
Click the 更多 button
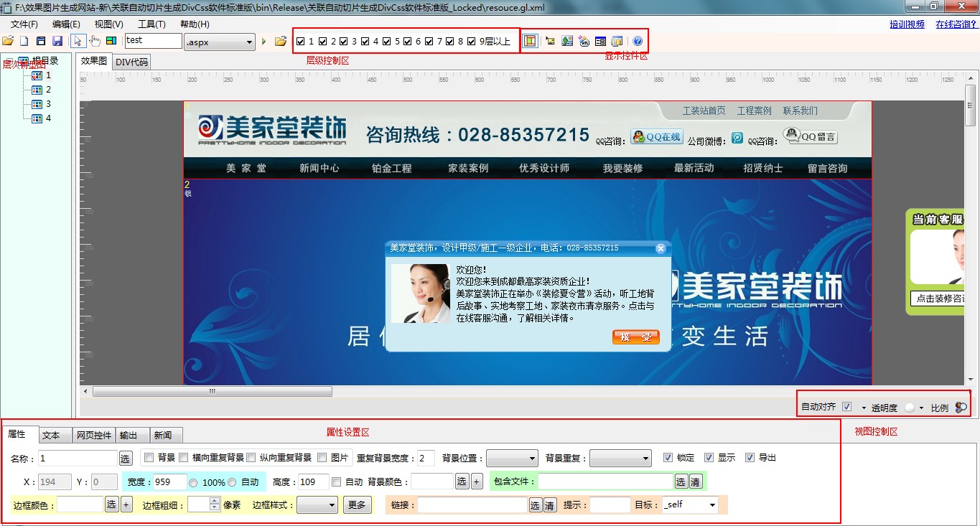[x=358, y=504]
